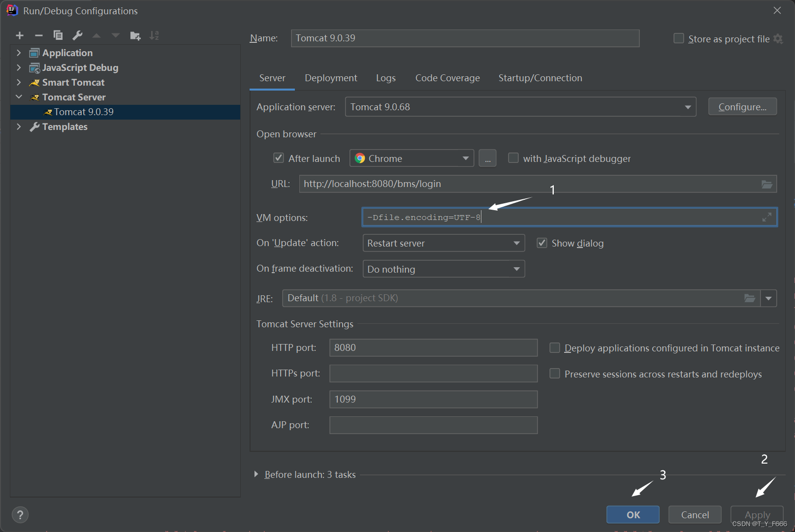Open help with the question mark icon
The height and width of the screenshot is (532, 795).
(20, 515)
